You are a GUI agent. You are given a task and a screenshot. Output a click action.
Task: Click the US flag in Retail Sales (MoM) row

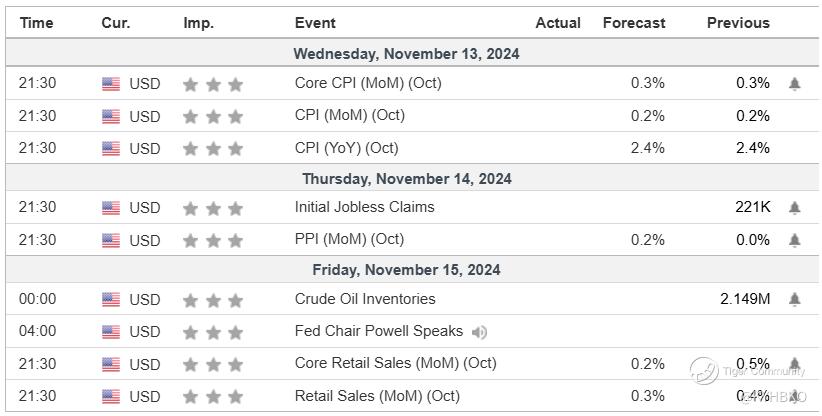111,397
